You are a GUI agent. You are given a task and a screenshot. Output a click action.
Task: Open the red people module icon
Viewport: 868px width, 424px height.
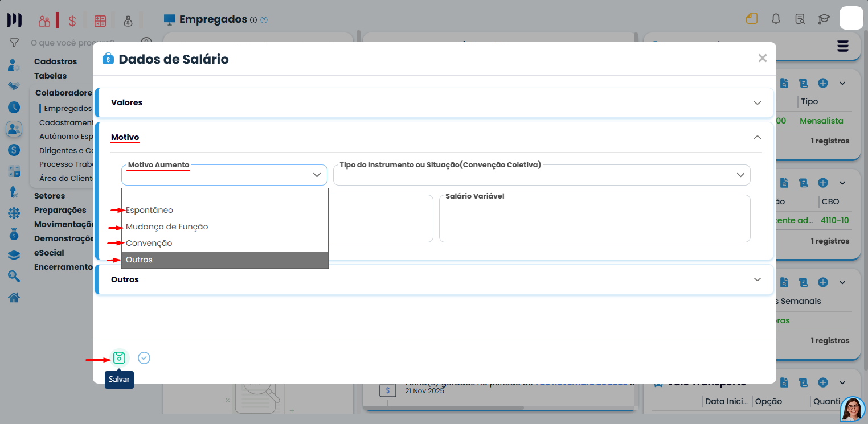(44, 21)
